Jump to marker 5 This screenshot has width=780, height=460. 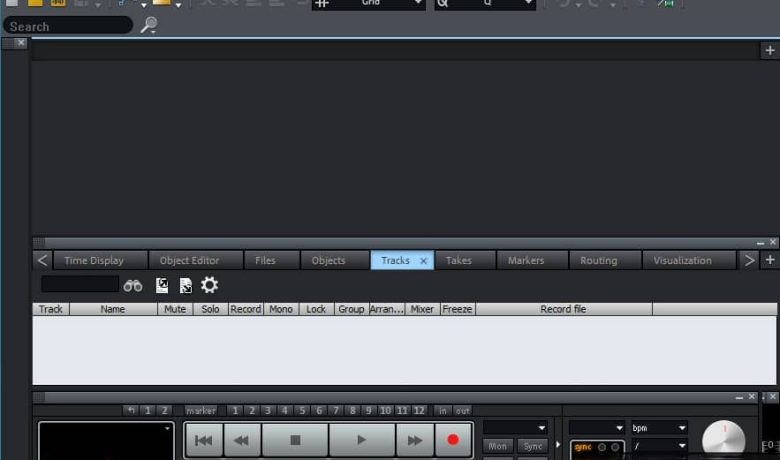[x=302, y=411]
